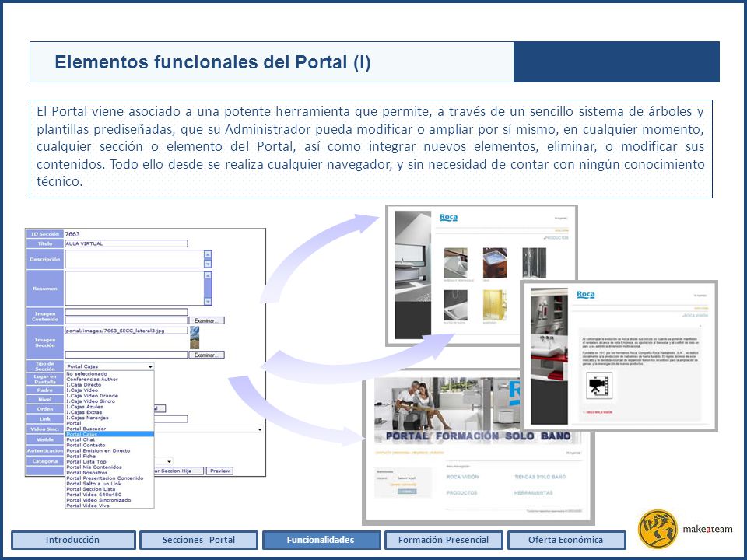Click Examinar button for Imagen Contenido
Image resolution: width=747 pixels, height=560 pixels.
click(206, 321)
